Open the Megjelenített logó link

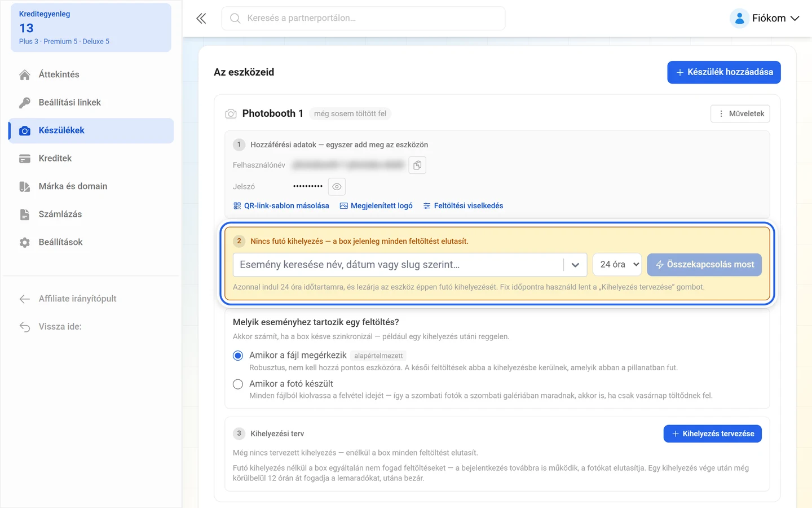(376, 206)
